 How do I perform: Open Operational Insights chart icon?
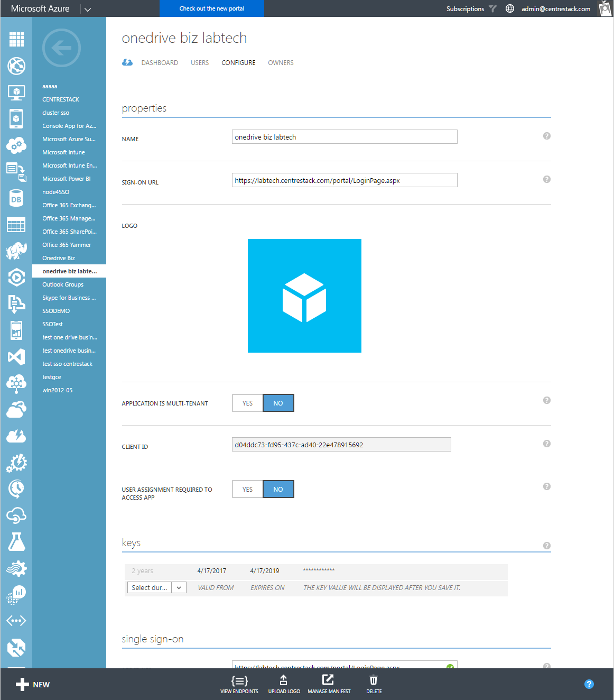[16, 595]
